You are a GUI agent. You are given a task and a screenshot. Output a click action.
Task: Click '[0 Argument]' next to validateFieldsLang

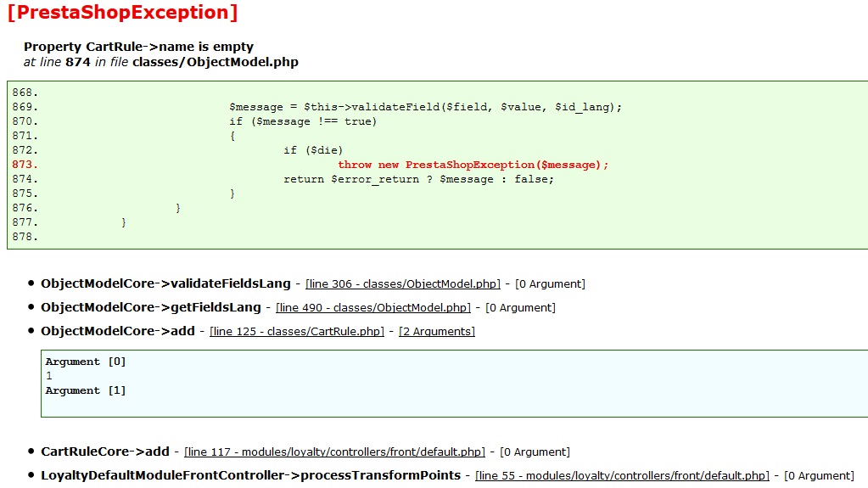[550, 283]
